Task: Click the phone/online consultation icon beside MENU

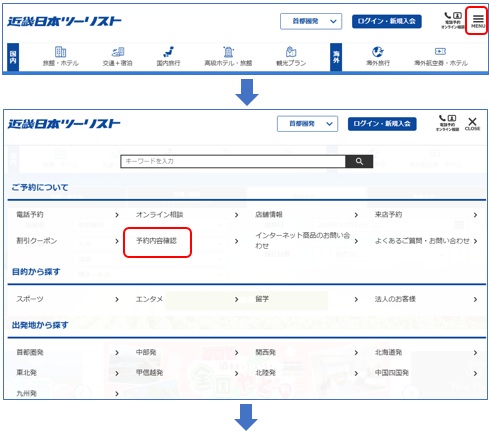Action: (x=453, y=21)
